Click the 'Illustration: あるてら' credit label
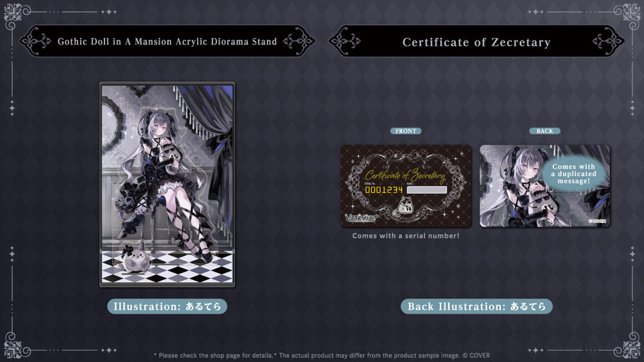The width and height of the screenshot is (644, 362). pyautogui.click(x=167, y=307)
